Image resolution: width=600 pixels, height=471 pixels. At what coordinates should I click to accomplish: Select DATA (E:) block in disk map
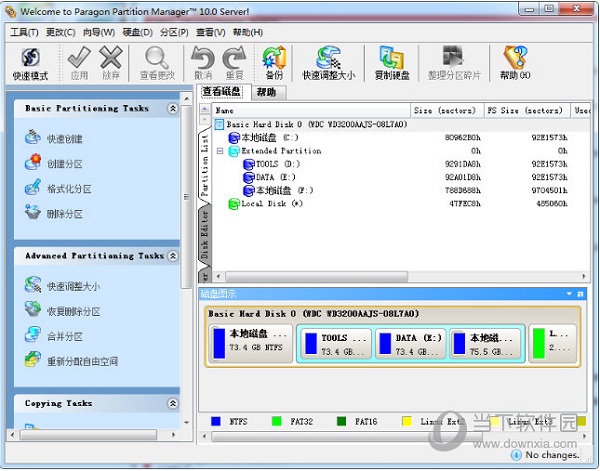(411, 344)
